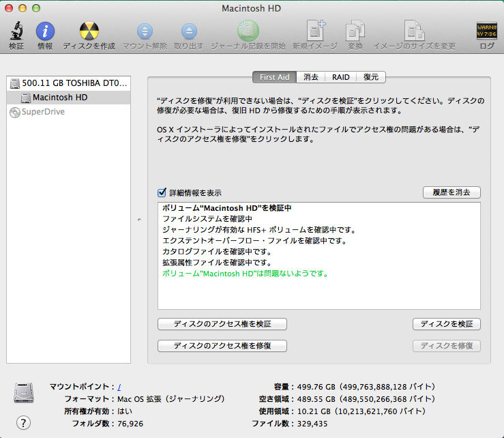
Task: Click the sidebar splitter handle dot
Action: pos(139,220)
